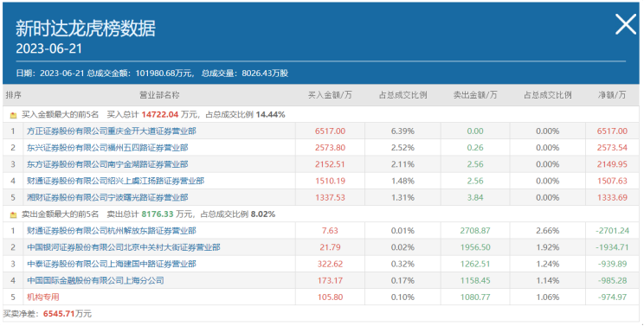The height and width of the screenshot is (326, 644).
Task: Click the 2.52% ratio cell
Action: 402,148
